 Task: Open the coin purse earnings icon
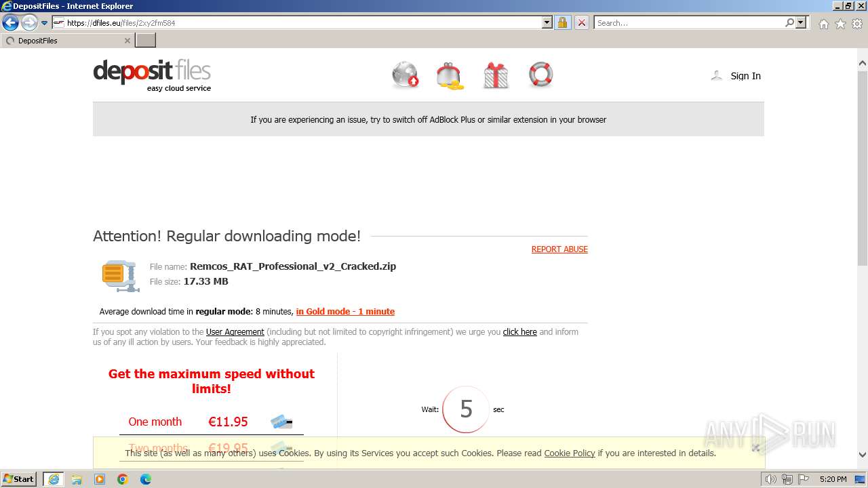(450, 75)
